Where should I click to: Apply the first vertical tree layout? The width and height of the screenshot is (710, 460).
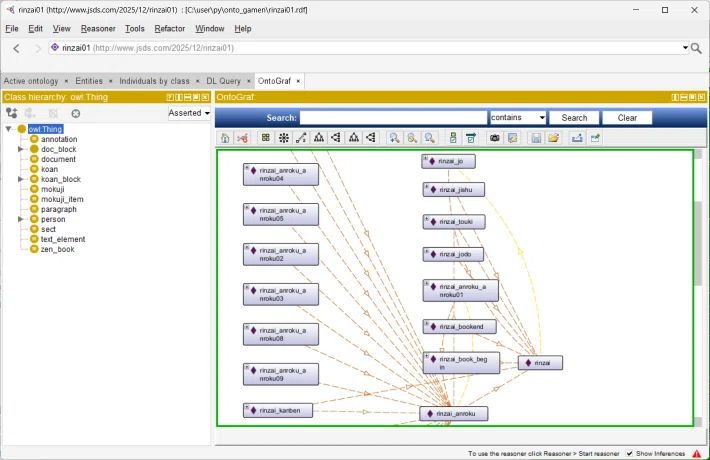pyautogui.click(x=319, y=138)
